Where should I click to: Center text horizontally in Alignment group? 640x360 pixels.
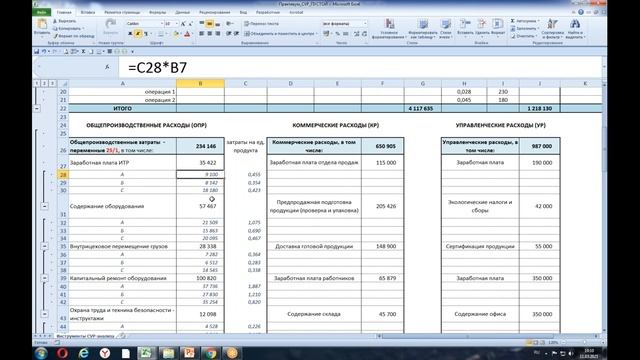point(209,33)
